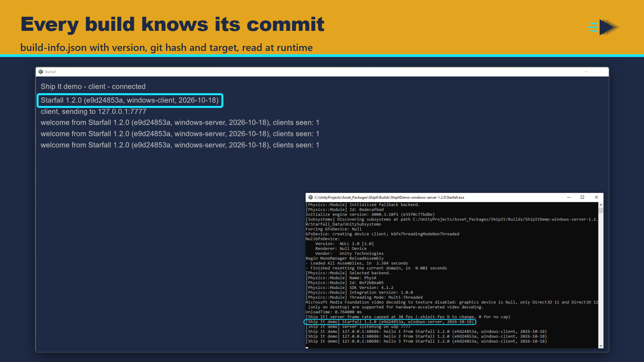The width and height of the screenshot is (644, 362).
Task: Click the Unity icon in server console title bar
Action: [x=310, y=197]
